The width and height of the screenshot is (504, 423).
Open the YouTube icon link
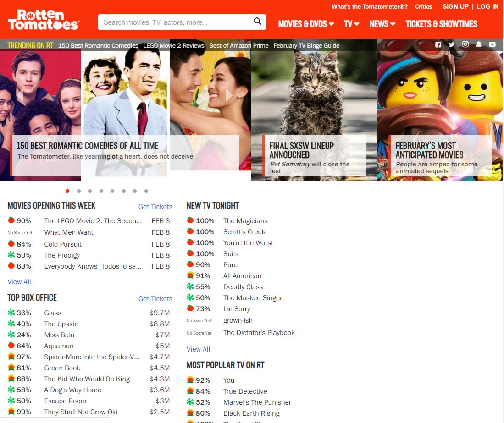click(492, 44)
